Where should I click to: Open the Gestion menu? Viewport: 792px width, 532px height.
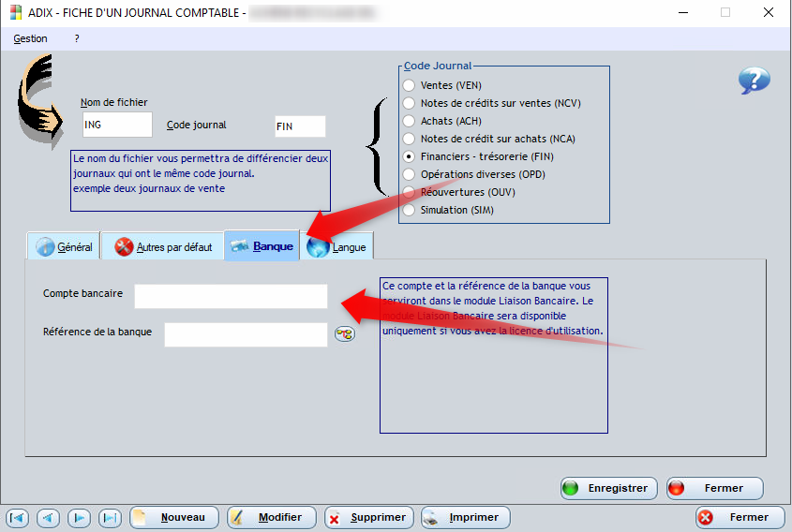click(x=31, y=38)
